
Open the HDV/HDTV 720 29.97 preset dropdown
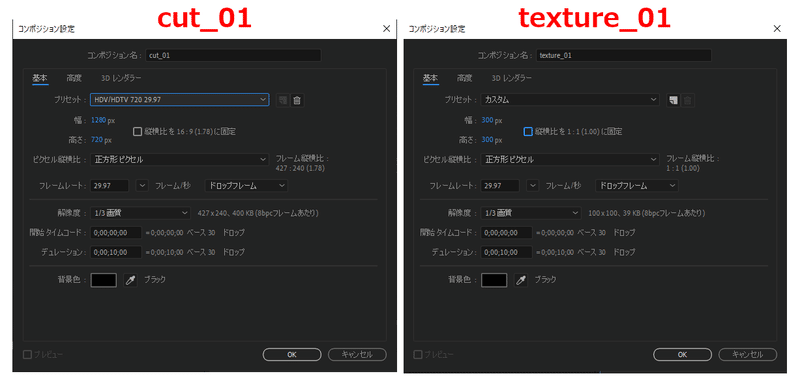180,100
